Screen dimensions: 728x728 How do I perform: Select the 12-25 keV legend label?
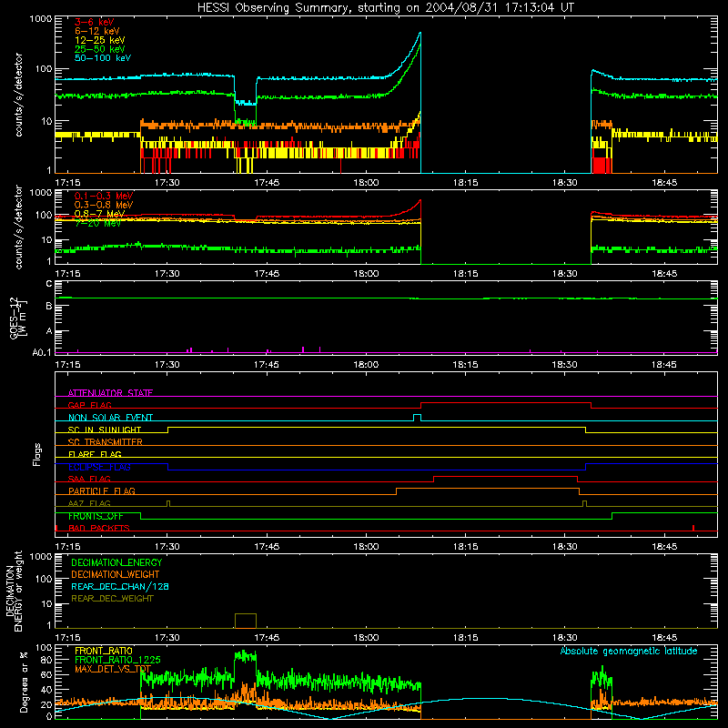click(99, 40)
